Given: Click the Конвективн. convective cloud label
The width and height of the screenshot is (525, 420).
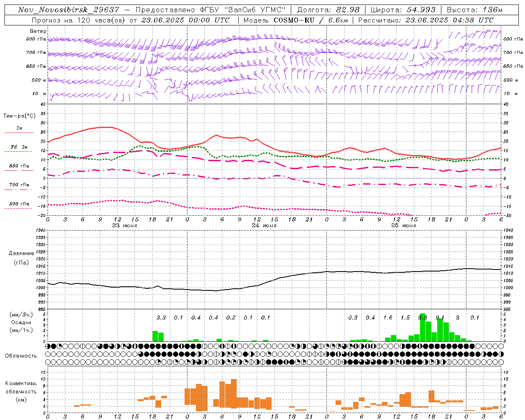Looking at the screenshot, I should click(x=21, y=383).
